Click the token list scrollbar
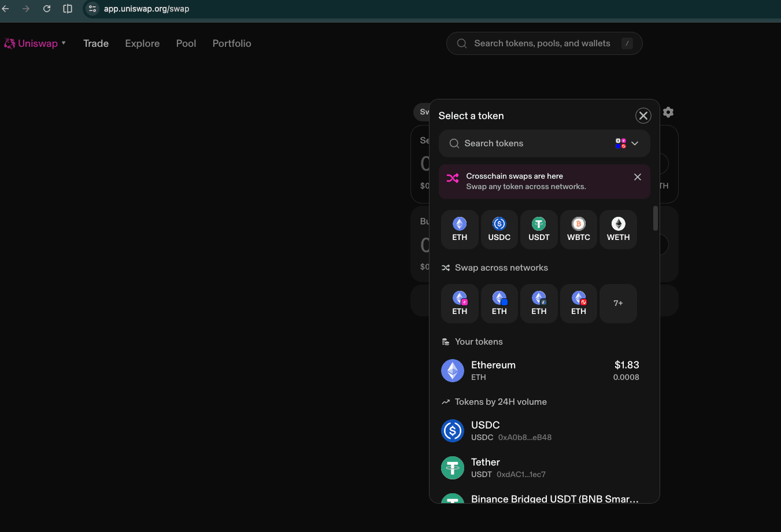 click(656, 219)
